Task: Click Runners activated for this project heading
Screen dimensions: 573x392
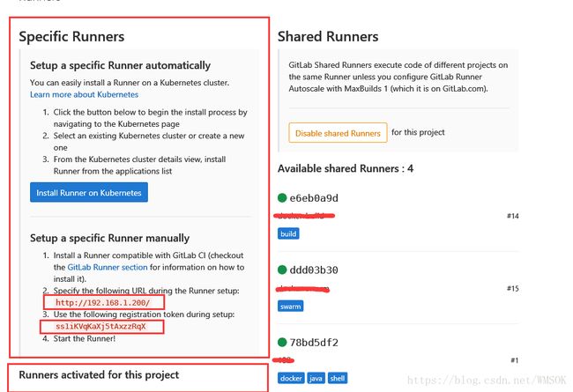Action: [99, 375]
